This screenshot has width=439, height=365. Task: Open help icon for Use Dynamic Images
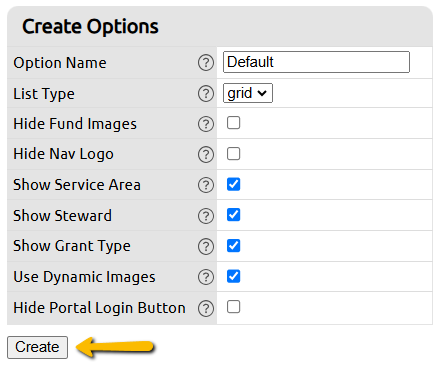(x=206, y=277)
